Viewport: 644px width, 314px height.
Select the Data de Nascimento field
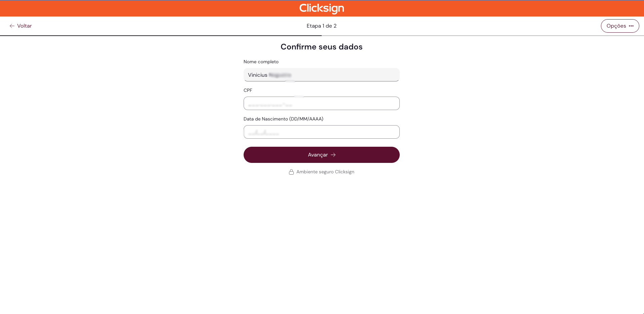pos(321,132)
